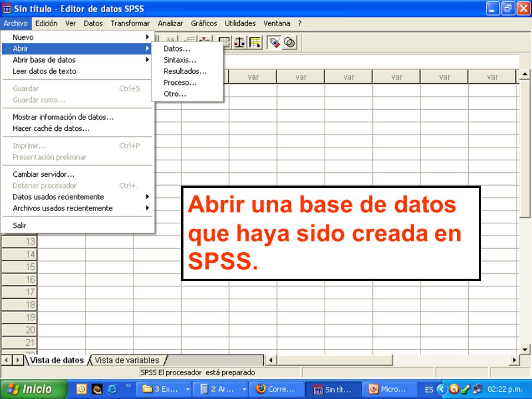Click the Select Cases toolbar icon
The width and height of the screenshot is (532, 399).
255,43
